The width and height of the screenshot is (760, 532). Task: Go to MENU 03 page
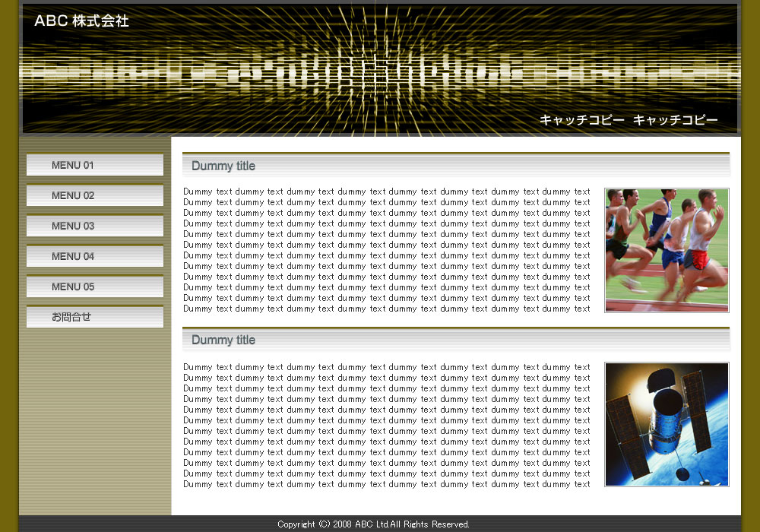click(95, 226)
